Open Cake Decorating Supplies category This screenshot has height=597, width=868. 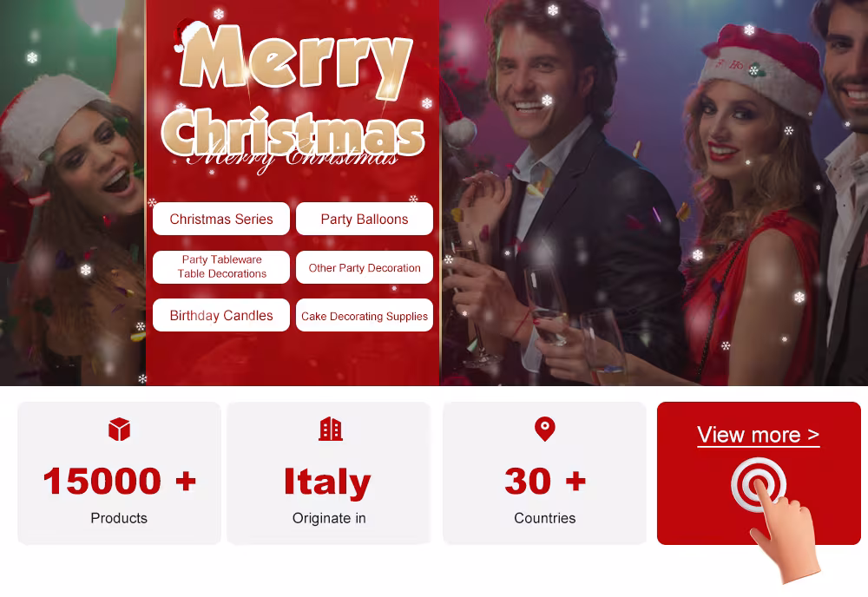pos(365,315)
